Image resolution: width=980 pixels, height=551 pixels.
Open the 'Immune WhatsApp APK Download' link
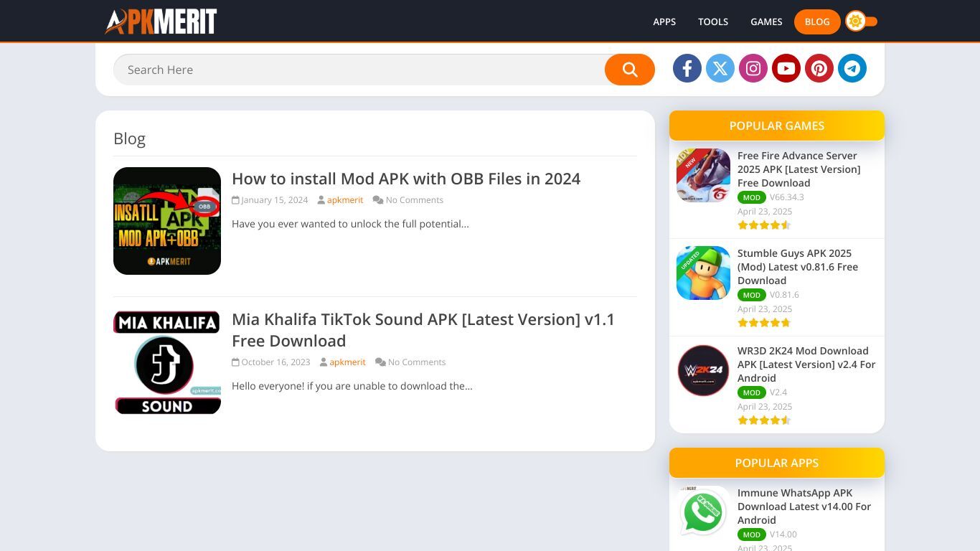pos(804,507)
